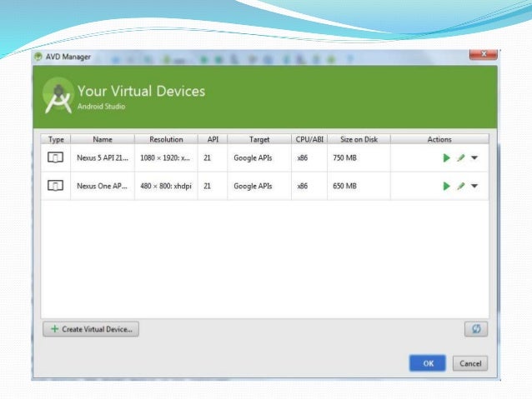Open more actions for Nexus 5 API 21
Viewport: 532px width, 399px height.
(474, 157)
